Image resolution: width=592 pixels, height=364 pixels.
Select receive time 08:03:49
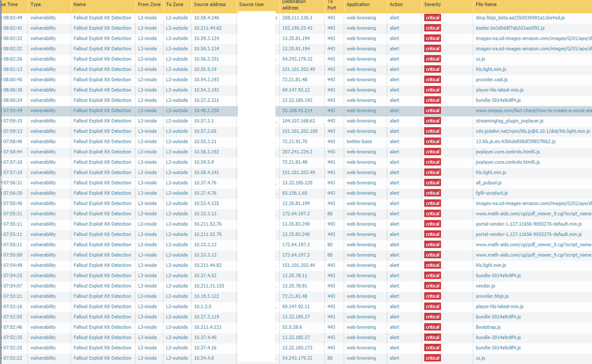[x=13, y=18]
